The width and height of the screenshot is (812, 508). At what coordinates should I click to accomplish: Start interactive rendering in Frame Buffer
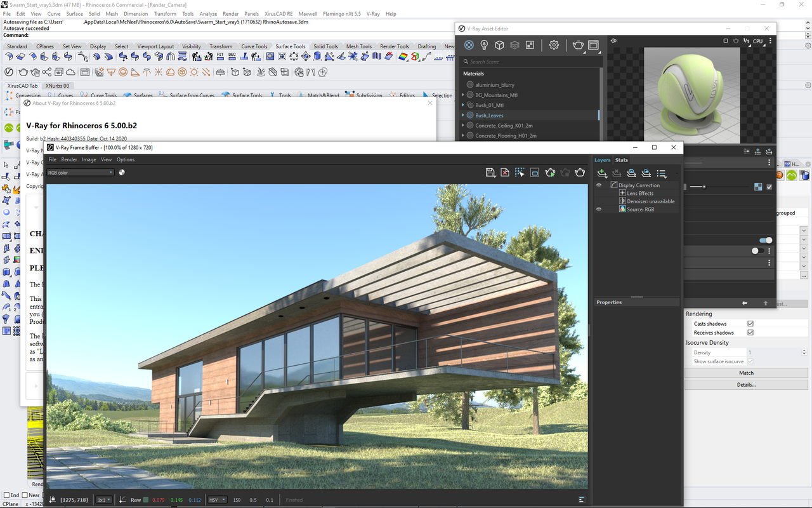[x=550, y=172]
